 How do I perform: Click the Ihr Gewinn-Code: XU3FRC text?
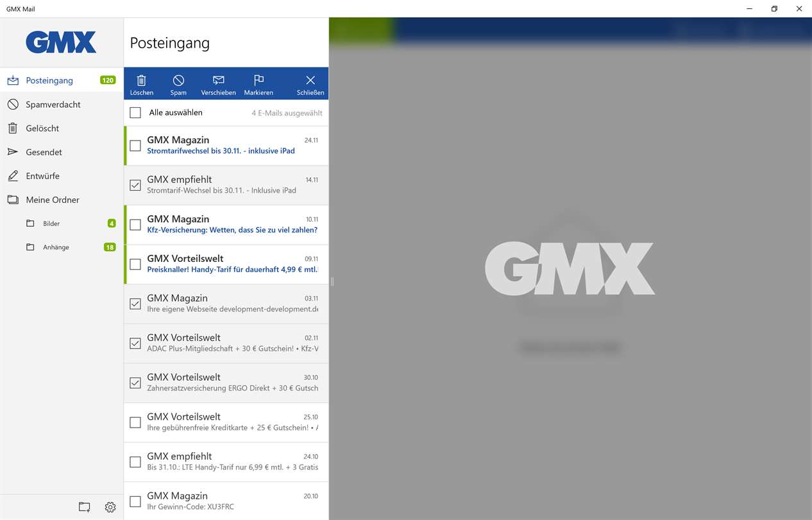point(190,507)
